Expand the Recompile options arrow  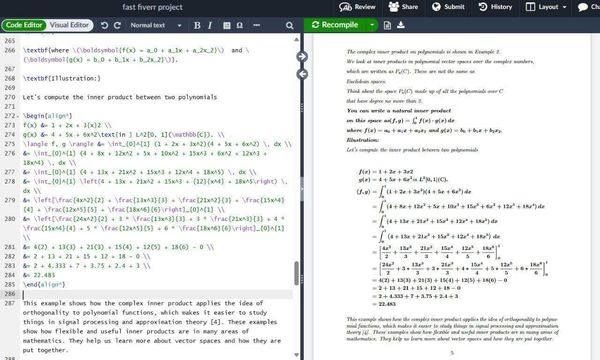[x=372, y=25]
